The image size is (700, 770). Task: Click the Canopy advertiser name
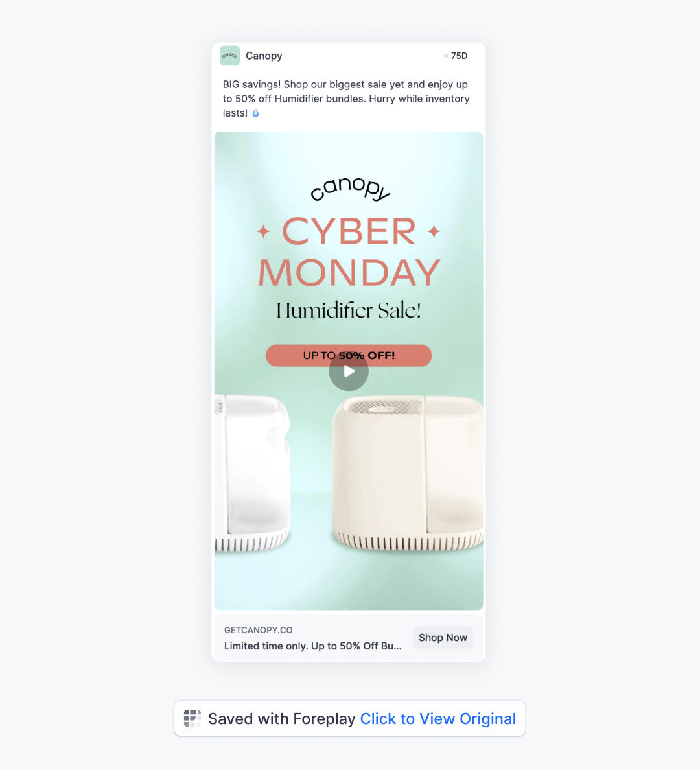pos(264,56)
